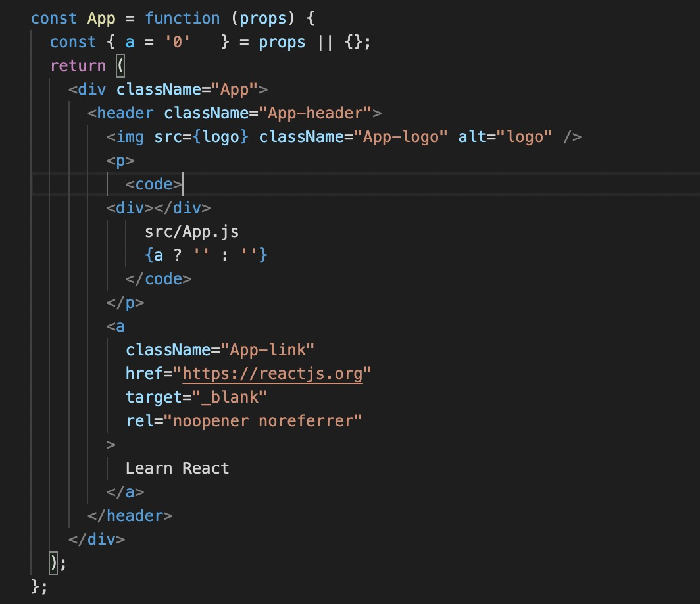This screenshot has height=604, width=700.
Task: Click the https://reactjs.org link
Action: click(273, 373)
